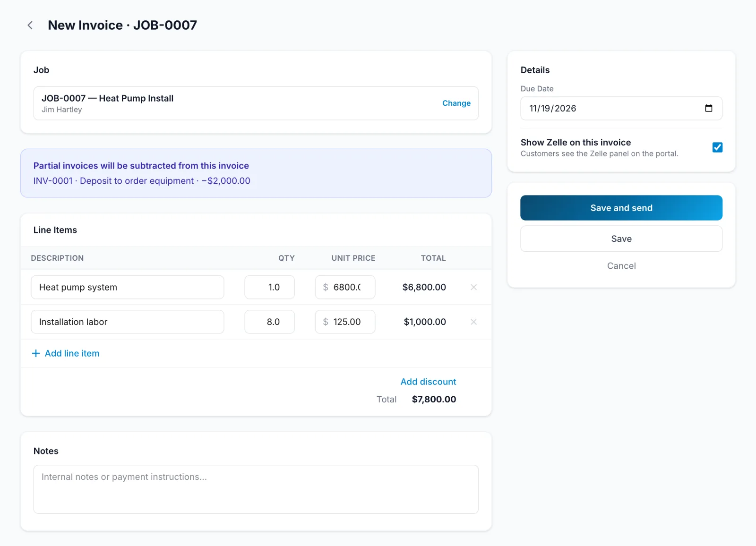Click the Add line item text link

click(72, 353)
